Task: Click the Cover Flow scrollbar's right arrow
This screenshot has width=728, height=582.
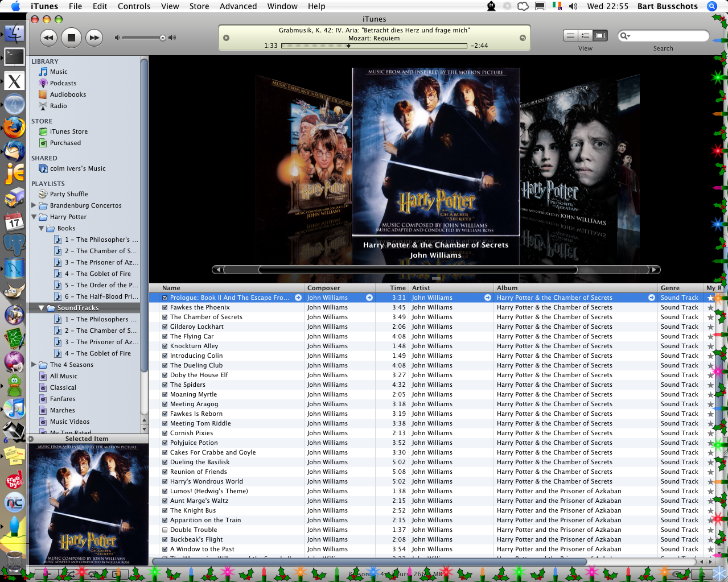Action: [655, 270]
